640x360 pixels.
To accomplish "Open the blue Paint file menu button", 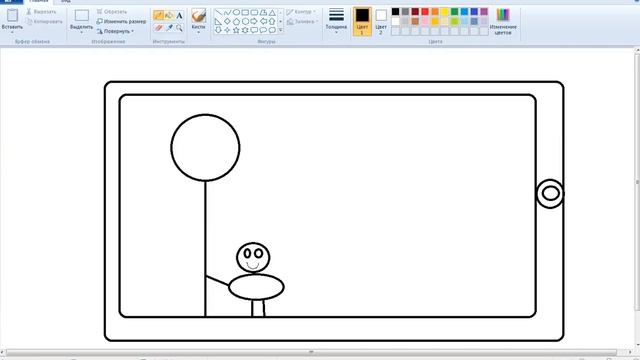I will click(x=11, y=2).
